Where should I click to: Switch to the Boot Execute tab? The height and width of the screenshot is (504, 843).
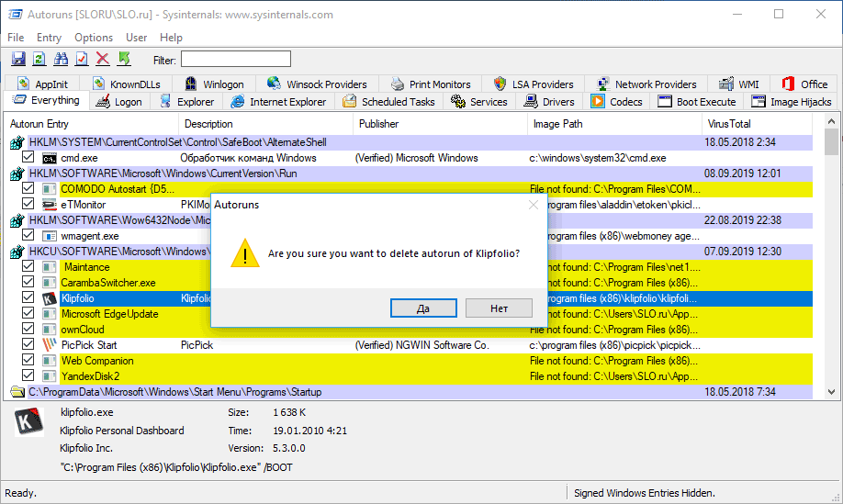click(697, 102)
